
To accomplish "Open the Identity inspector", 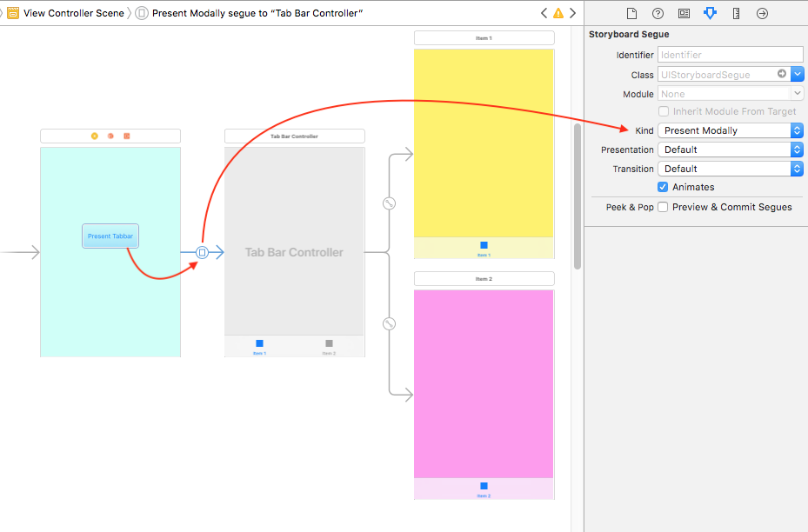I will tap(684, 13).
